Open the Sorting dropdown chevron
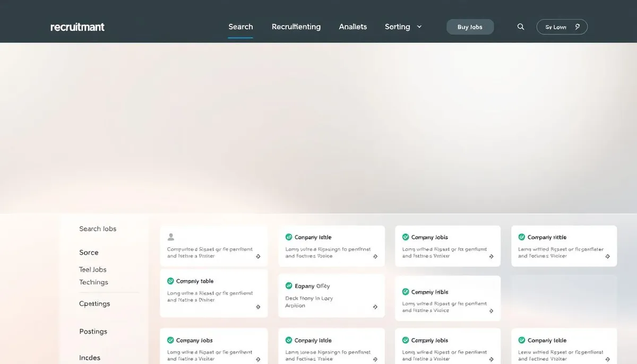Viewport: 637px width, 364px height. [419, 27]
